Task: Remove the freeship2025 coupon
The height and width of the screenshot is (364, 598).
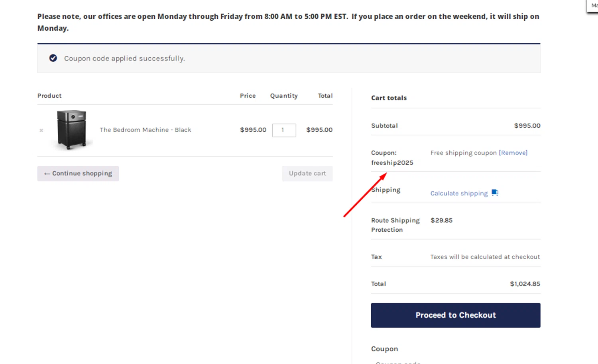Action: (x=513, y=153)
